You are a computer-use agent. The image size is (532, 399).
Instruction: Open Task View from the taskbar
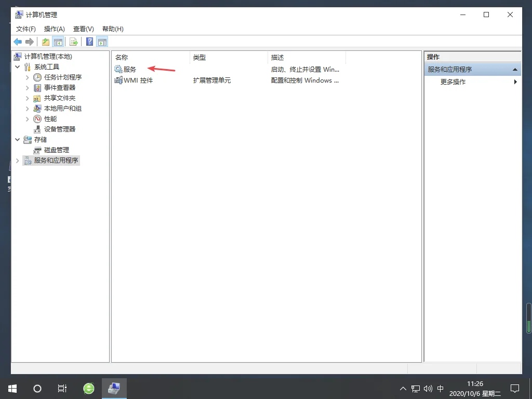(x=62, y=389)
